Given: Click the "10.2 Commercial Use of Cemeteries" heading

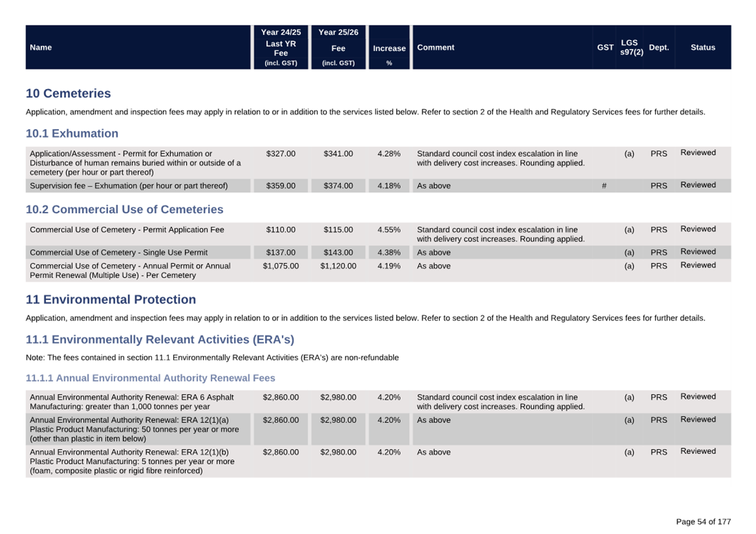Looking at the screenshot, I should [x=124, y=209].
